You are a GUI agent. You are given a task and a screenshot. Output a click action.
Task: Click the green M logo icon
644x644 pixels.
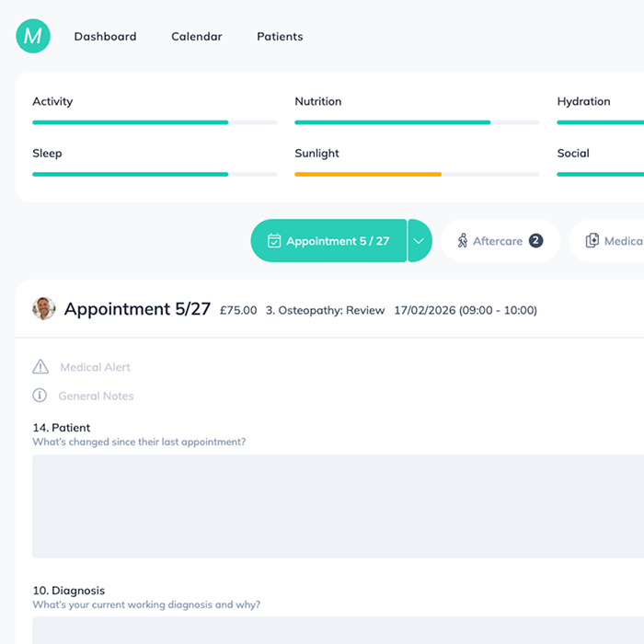(x=33, y=36)
